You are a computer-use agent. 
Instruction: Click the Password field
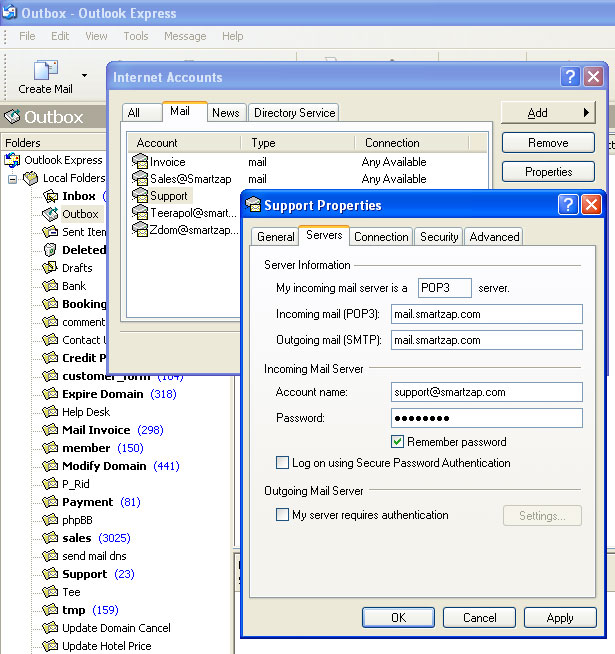pyautogui.click(x=486, y=418)
